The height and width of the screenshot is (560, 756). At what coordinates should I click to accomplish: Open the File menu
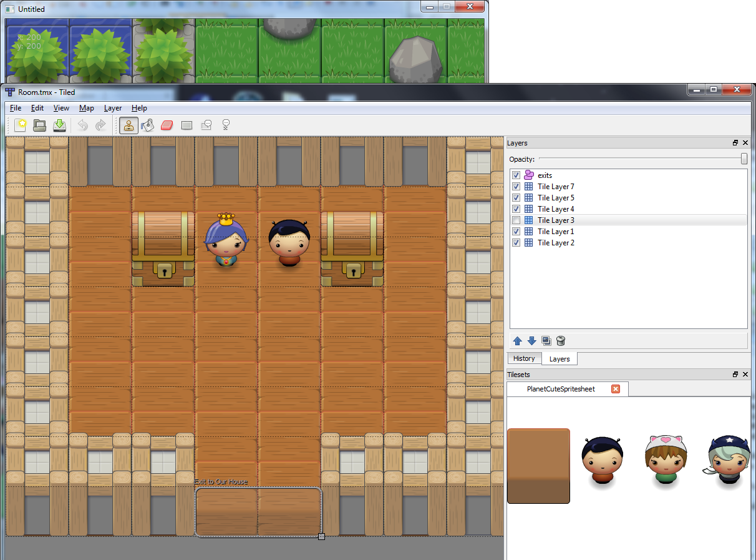tap(16, 108)
